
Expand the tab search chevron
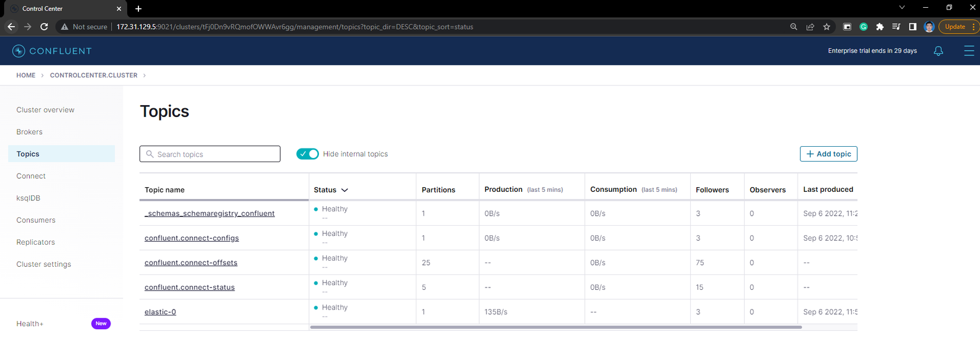[x=902, y=8]
